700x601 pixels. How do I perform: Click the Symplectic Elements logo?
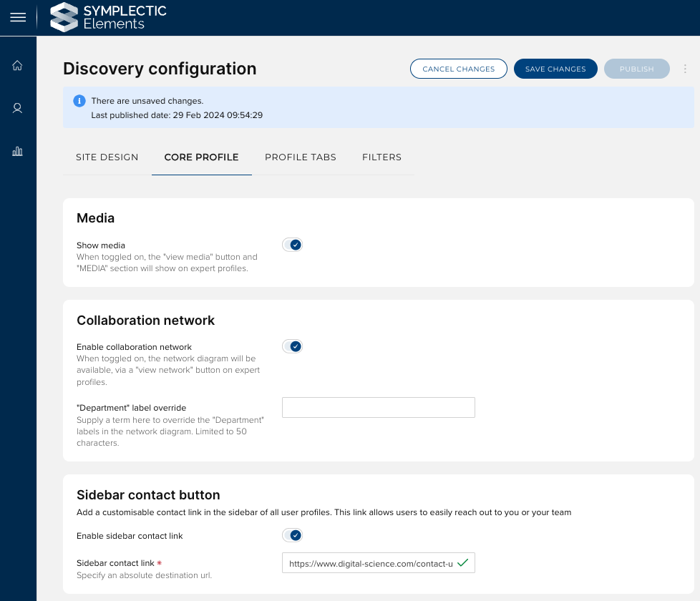pyautogui.click(x=108, y=18)
